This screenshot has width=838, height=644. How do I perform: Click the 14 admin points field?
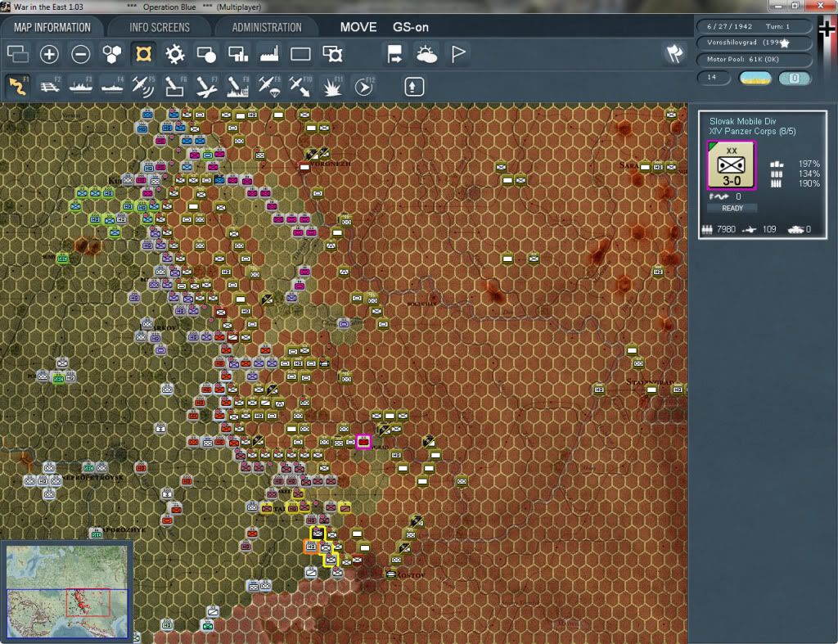click(714, 78)
